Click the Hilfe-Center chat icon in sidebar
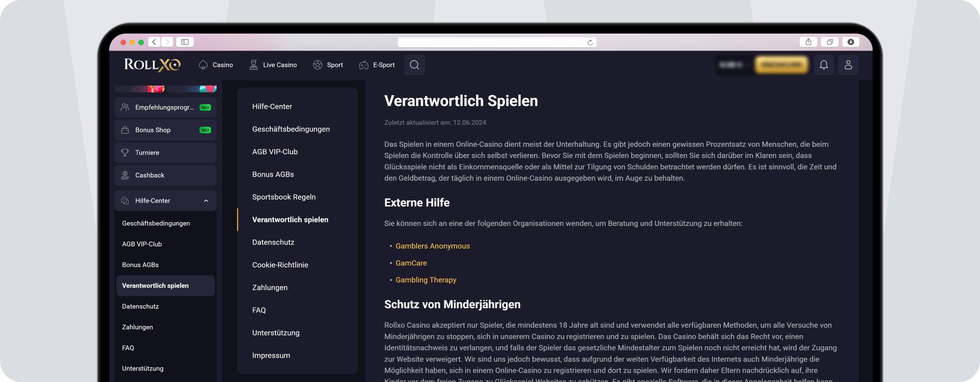Screen dimensions: 980x382 [x=125, y=201]
